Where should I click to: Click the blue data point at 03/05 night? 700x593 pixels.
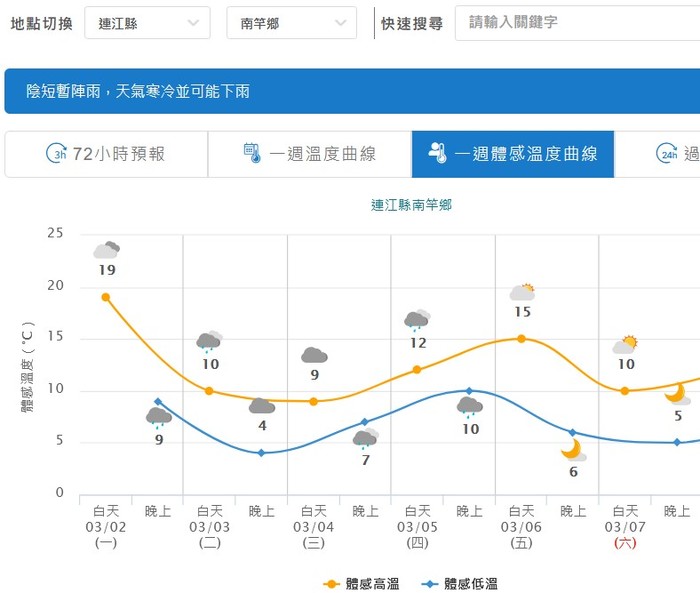(469, 390)
